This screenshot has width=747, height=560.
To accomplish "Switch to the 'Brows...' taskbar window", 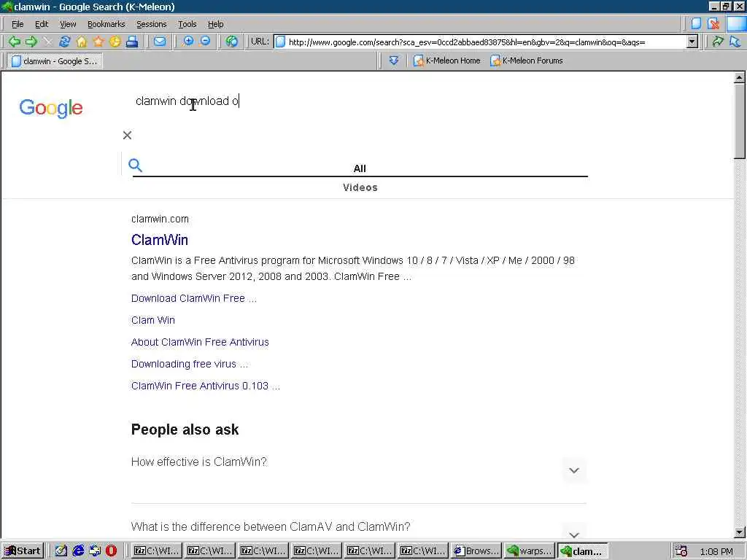I will pos(476,551).
